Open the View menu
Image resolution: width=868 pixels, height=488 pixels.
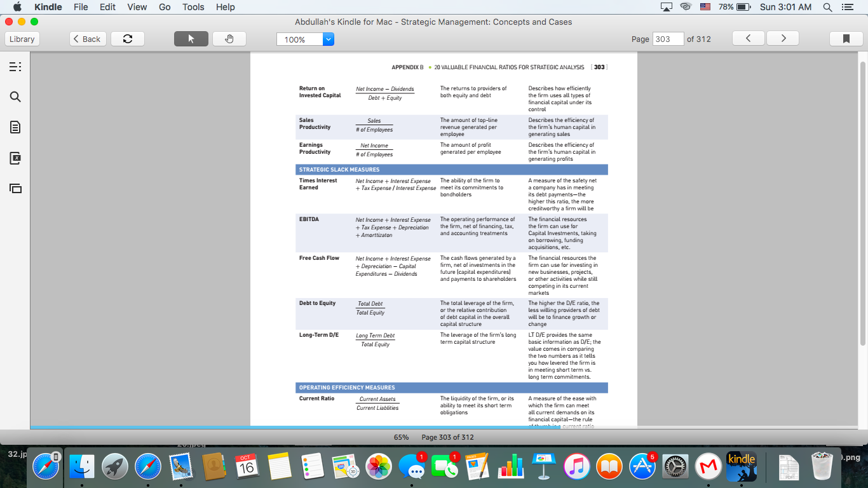tap(137, 7)
